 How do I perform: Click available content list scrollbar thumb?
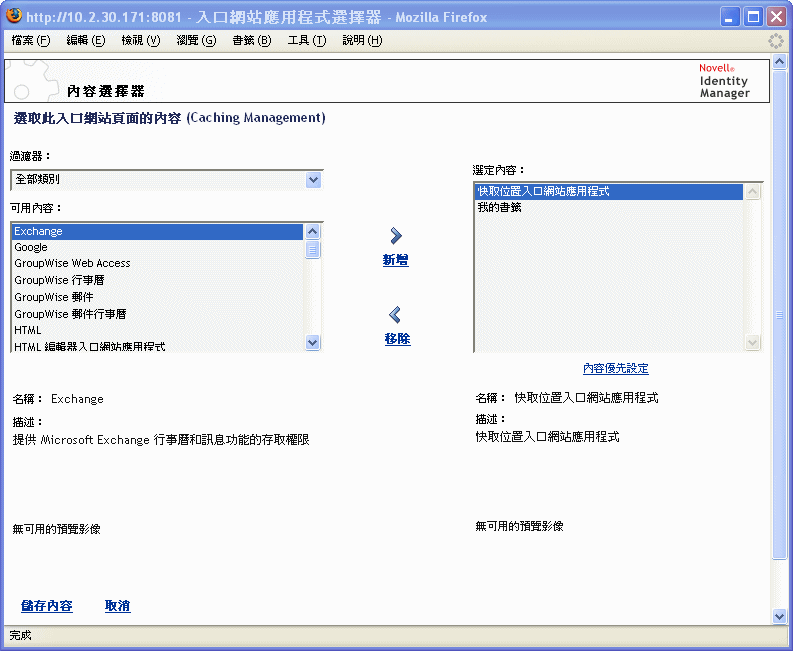click(x=313, y=249)
